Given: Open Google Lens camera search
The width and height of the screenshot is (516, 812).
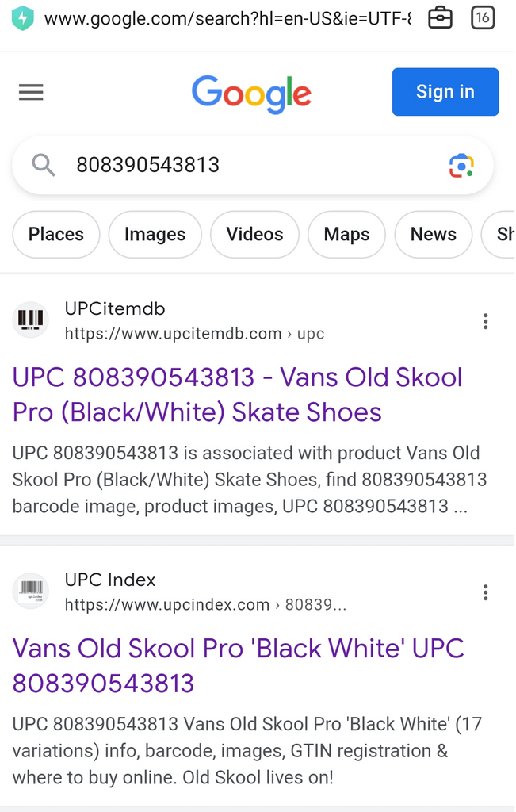Looking at the screenshot, I should point(461,166).
